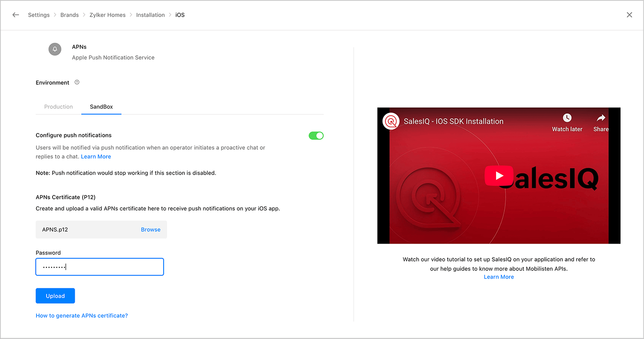Upload the APNs certificate
The height and width of the screenshot is (339, 644).
[x=55, y=296]
